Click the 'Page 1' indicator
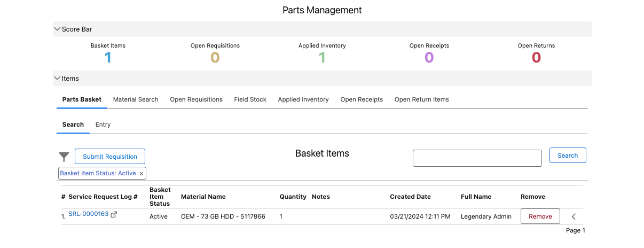This screenshot has height=248, width=644. tap(576, 230)
